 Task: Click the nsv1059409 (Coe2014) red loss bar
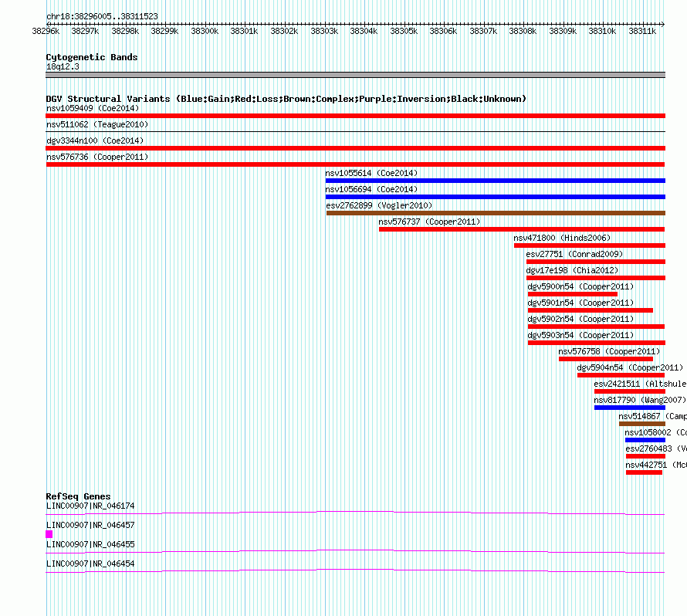click(x=355, y=116)
